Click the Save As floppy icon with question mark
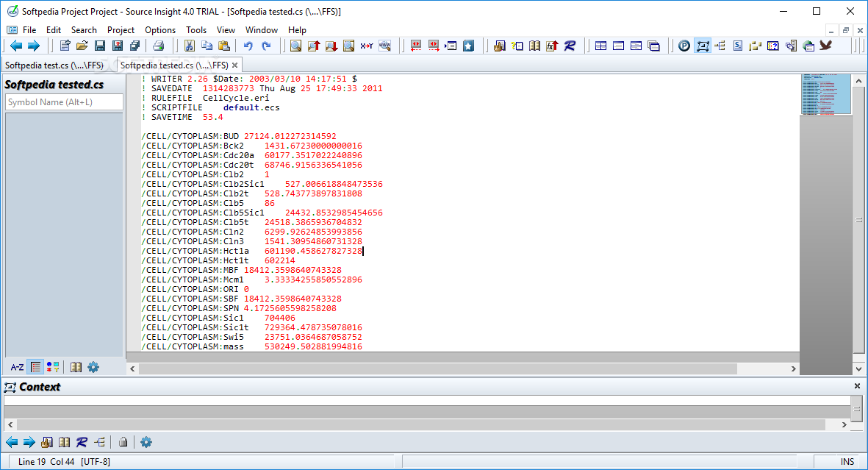The width and height of the screenshot is (868, 470). coord(118,46)
